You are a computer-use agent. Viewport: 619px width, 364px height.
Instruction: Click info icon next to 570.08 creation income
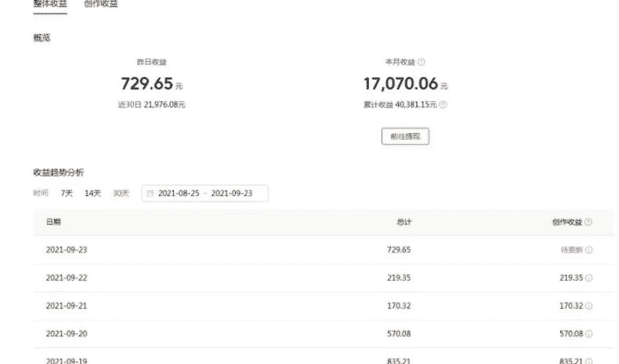pyautogui.click(x=589, y=334)
